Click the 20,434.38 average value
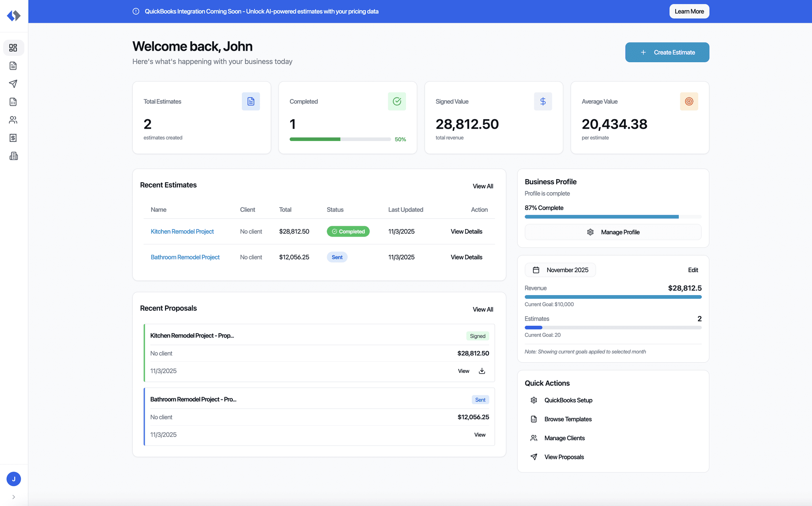The width and height of the screenshot is (812, 506). click(614, 124)
